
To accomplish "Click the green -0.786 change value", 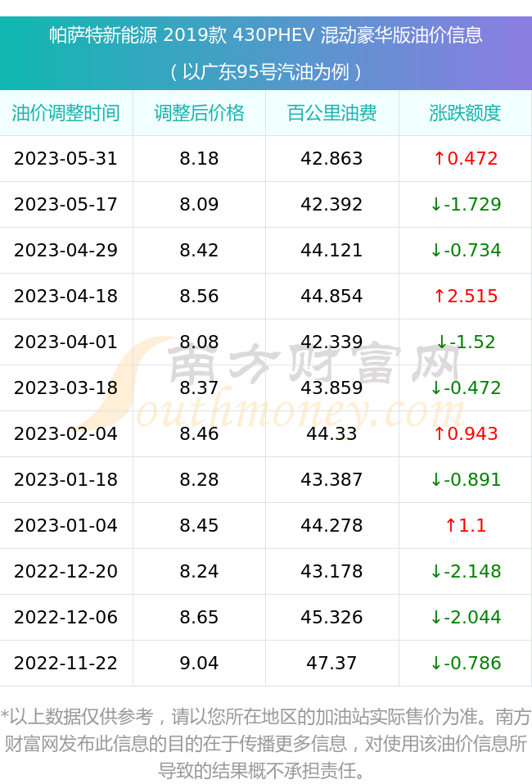I will (466, 663).
